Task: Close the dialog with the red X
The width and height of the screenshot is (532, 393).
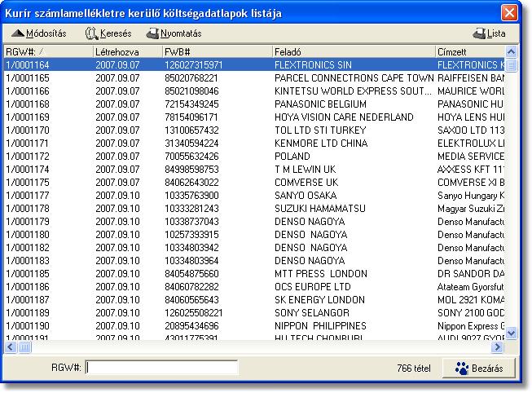Action: point(509,13)
